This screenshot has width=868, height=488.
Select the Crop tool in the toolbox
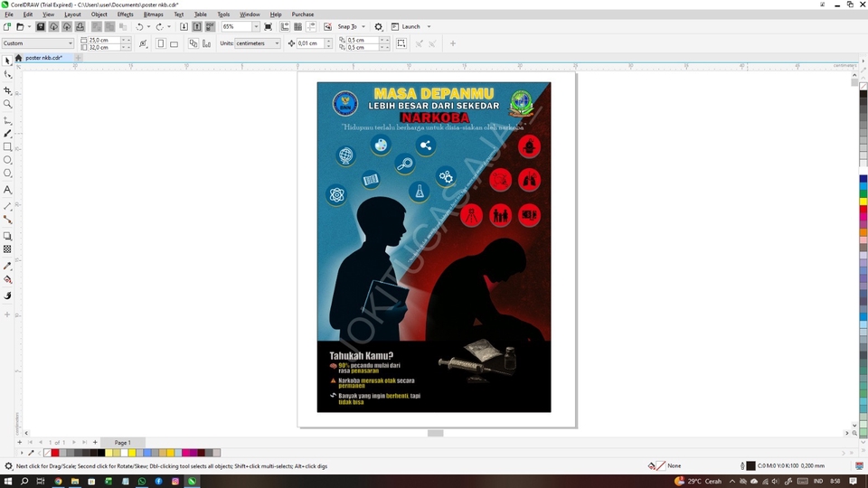pos(8,90)
